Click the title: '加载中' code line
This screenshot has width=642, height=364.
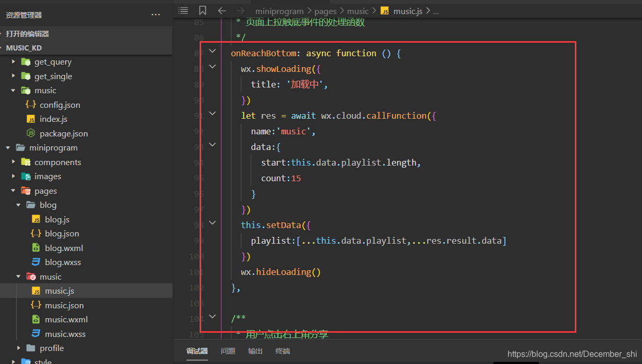pos(289,84)
